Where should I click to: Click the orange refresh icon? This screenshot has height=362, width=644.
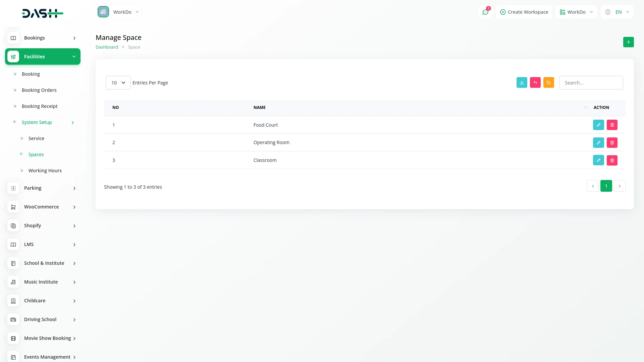tap(548, 83)
